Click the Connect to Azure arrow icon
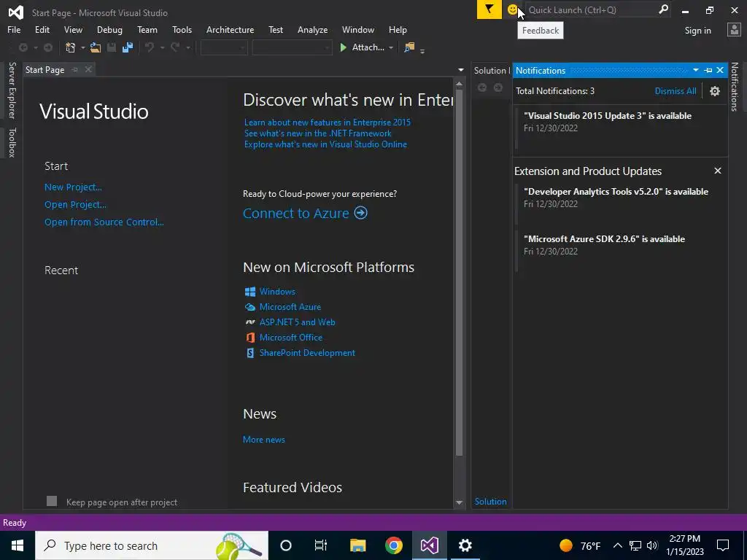The image size is (747, 560). click(x=360, y=212)
